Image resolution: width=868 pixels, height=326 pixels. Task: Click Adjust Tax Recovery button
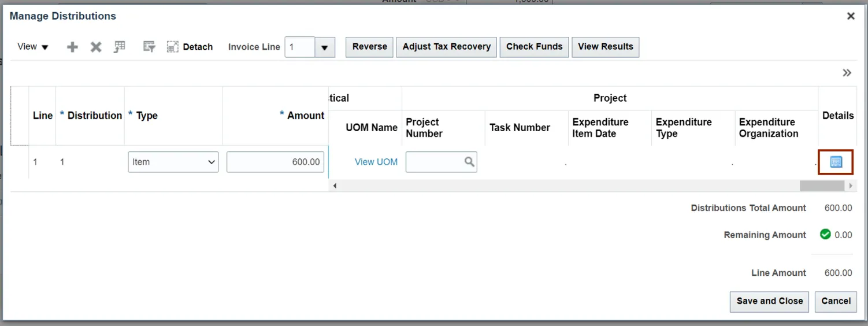click(446, 47)
